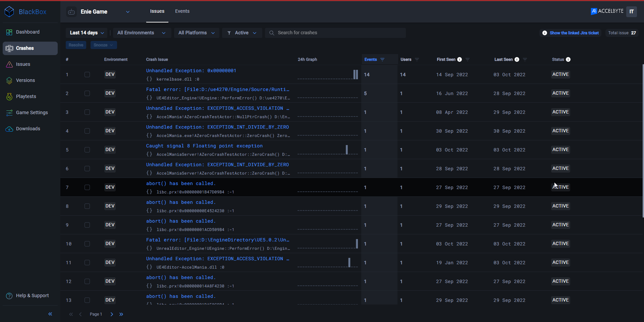The height and width of the screenshot is (322, 644).
Task: Open Versions in the sidebar
Action: click(x=30, y=80)
